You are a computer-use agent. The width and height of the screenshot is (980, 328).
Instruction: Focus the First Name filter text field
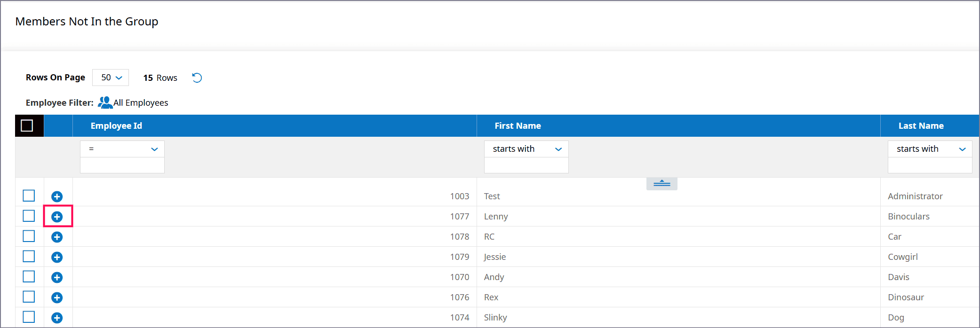tap(526, 165)
